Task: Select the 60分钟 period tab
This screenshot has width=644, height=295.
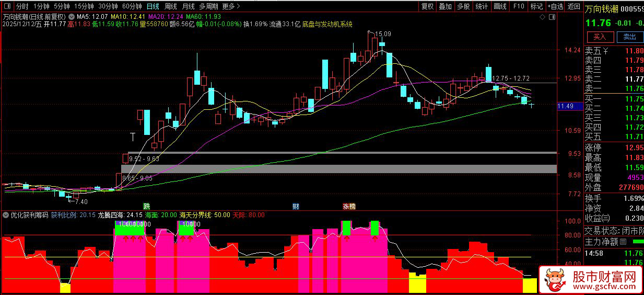Action: (132, 7)
